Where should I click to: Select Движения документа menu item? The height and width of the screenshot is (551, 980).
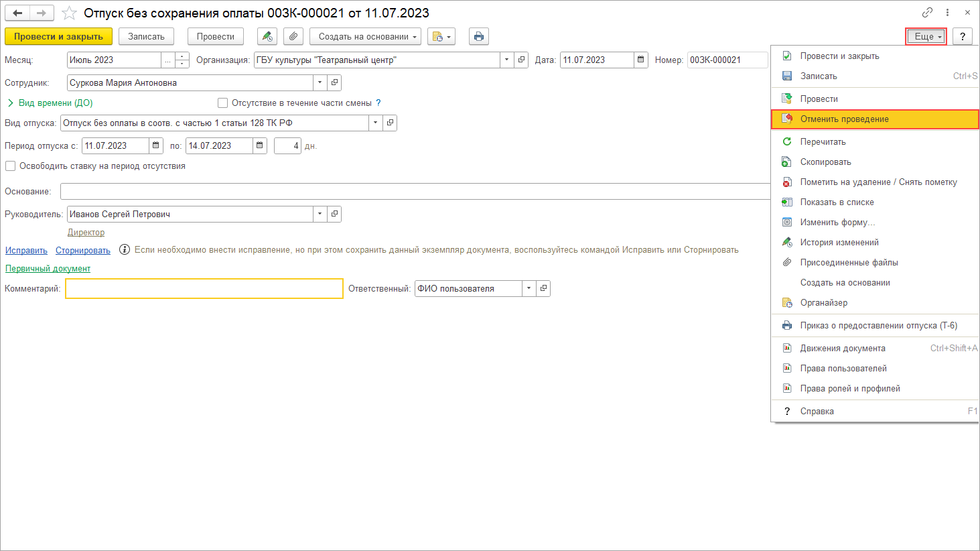[x=875, y=348]
